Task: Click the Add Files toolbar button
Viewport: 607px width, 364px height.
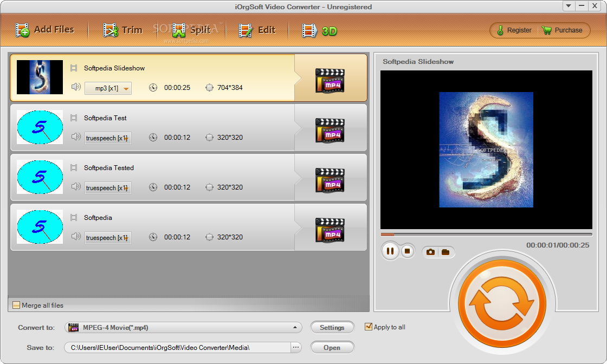Action: coord(44,30)
